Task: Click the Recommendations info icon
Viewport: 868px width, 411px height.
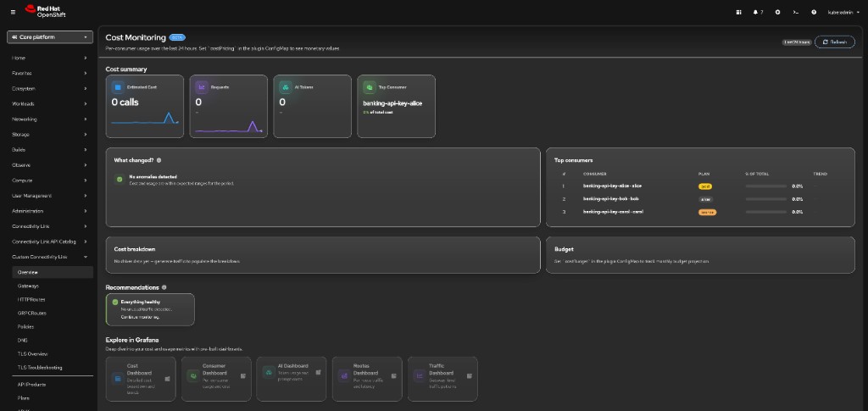Action: [x=164, y=287]
